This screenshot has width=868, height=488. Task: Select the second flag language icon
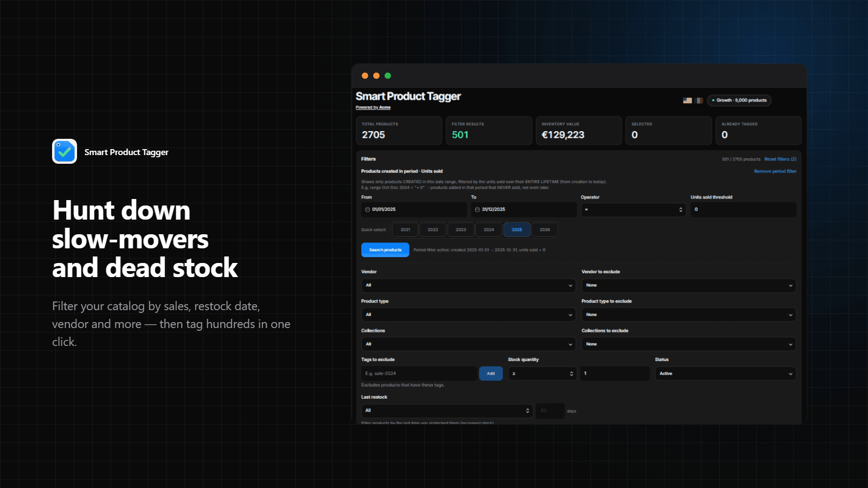click(699, 100)
